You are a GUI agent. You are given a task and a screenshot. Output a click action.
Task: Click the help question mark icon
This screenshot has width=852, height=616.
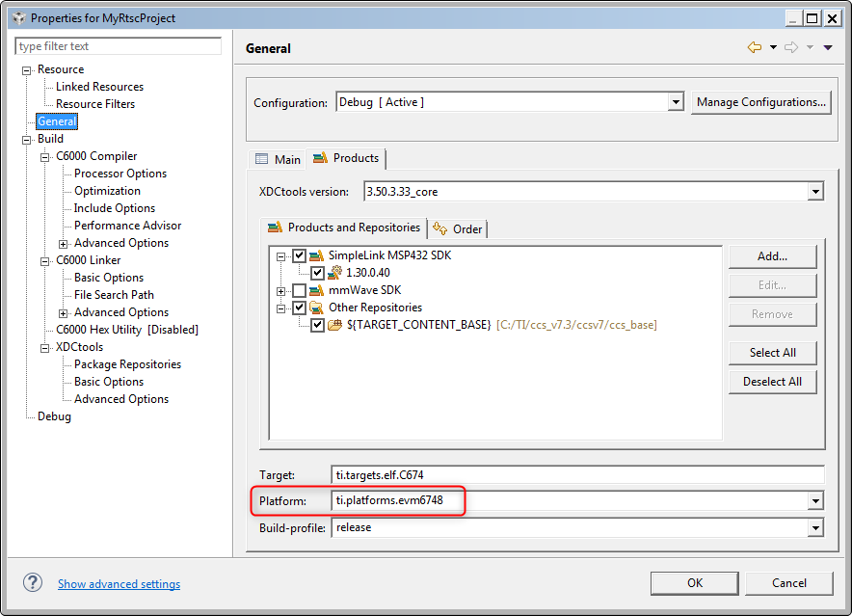[33, 583]
